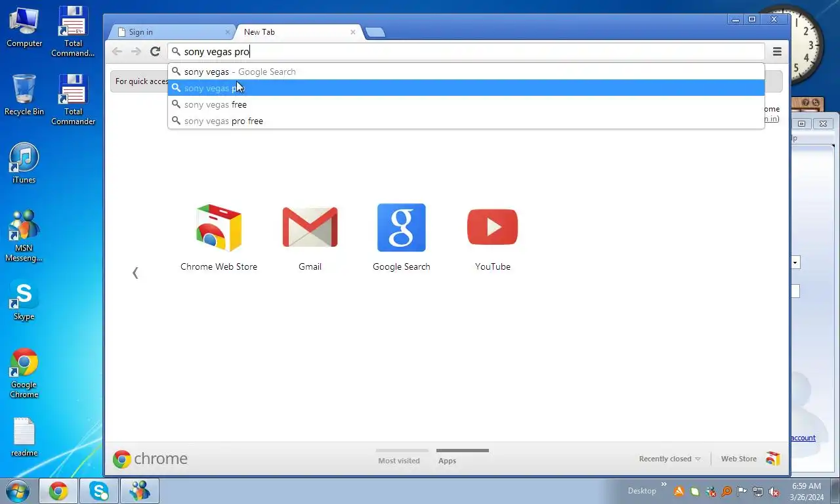Click the Windows Start button

click(18, 491)
